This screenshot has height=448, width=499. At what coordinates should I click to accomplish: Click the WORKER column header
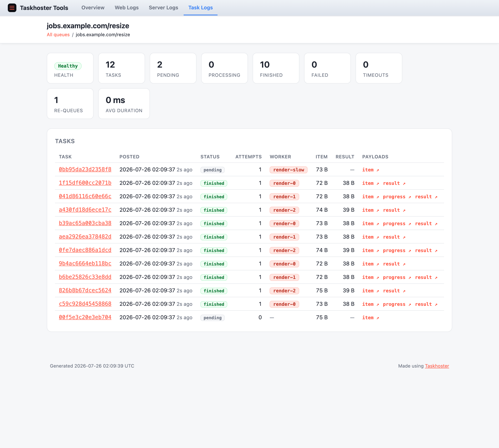click(280, 157)
